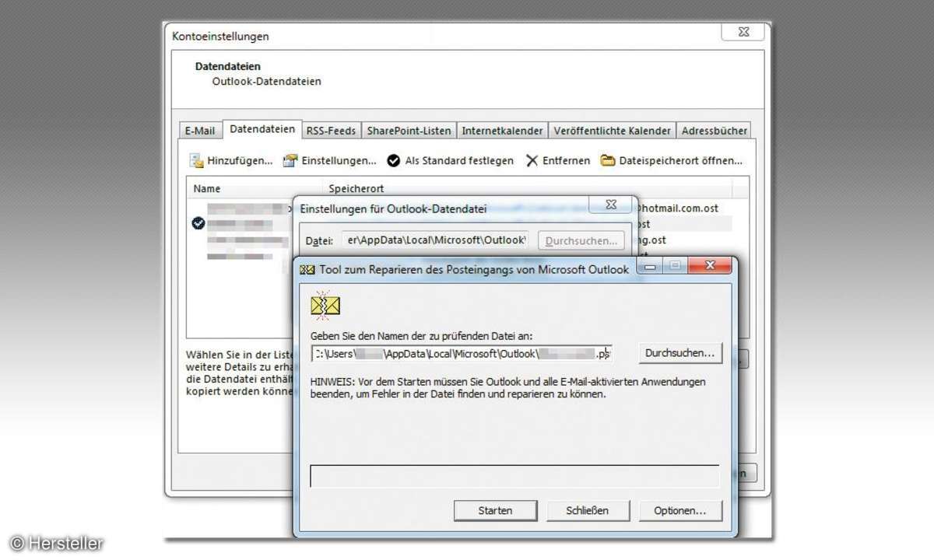
Task: Open Dateispeicherort öffnen folder icon
Action: (607, 161)
